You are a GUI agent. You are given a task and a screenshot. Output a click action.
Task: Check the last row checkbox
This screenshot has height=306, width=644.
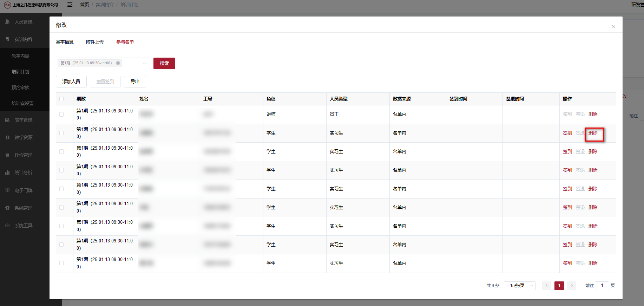tap(61, 263)
